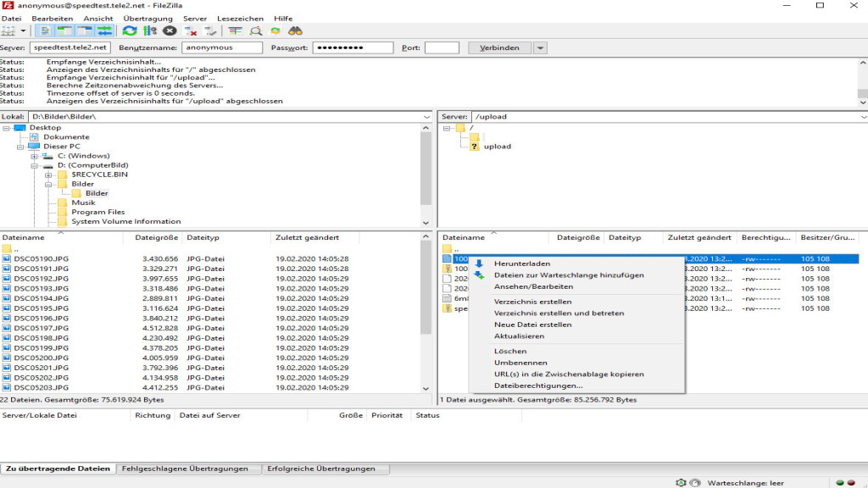Enable synchronized browsing
This screenshot has height=488, width=868.
tap(275, 30)
